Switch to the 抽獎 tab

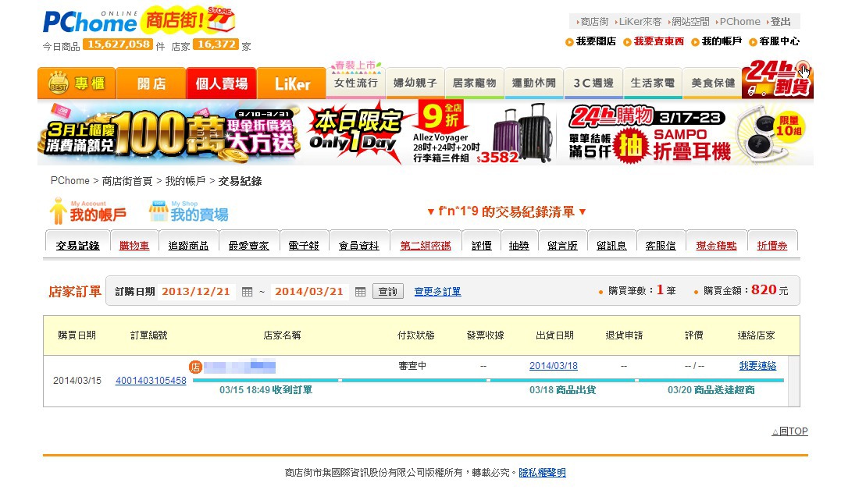518,245
